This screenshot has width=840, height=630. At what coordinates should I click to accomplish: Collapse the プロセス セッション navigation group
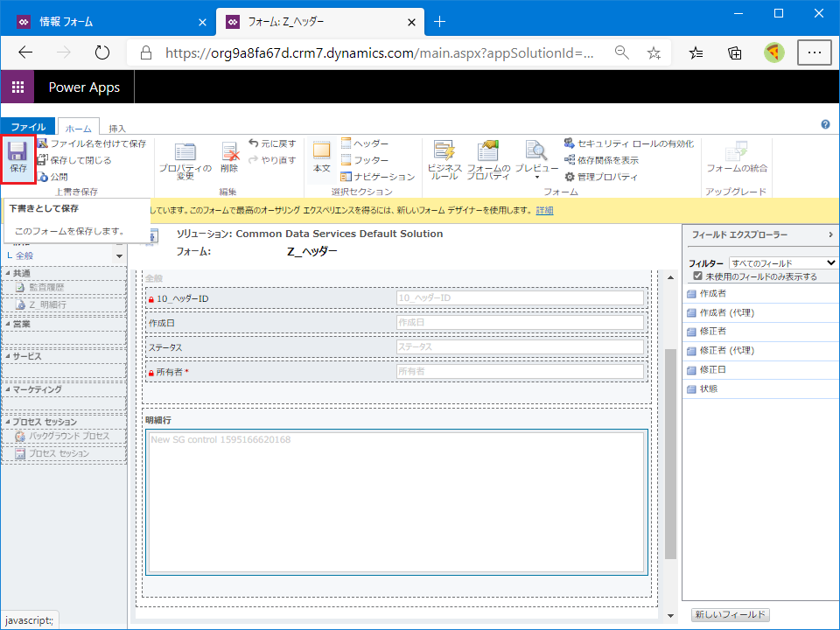tap(8, 422)
